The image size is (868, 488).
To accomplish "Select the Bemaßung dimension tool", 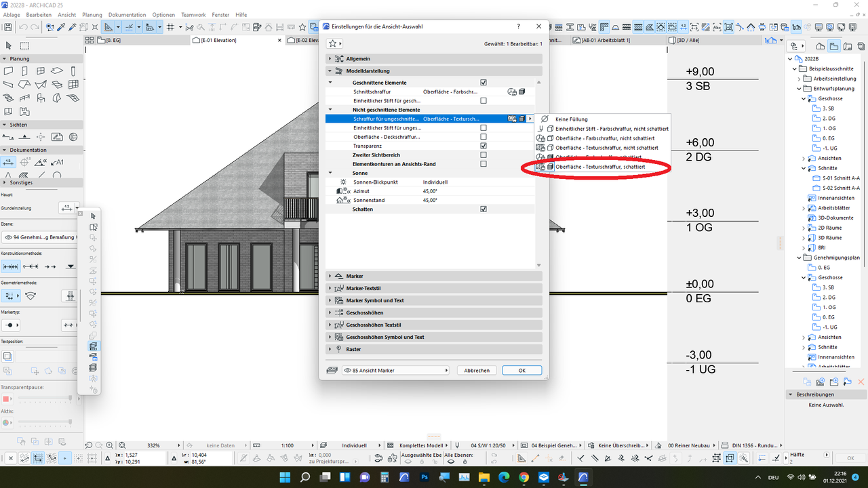I will (8, 161).
